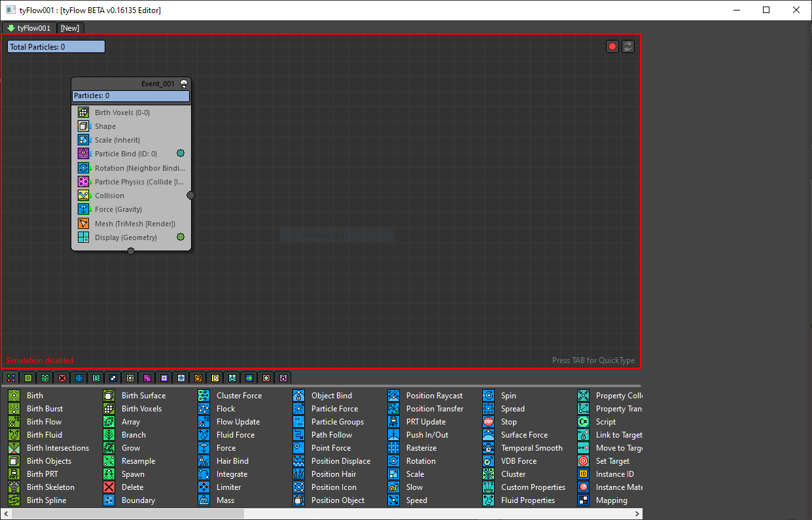Click the Script operator icon in the depot
This screenshot has width=812, height=520.
(584, 422)
